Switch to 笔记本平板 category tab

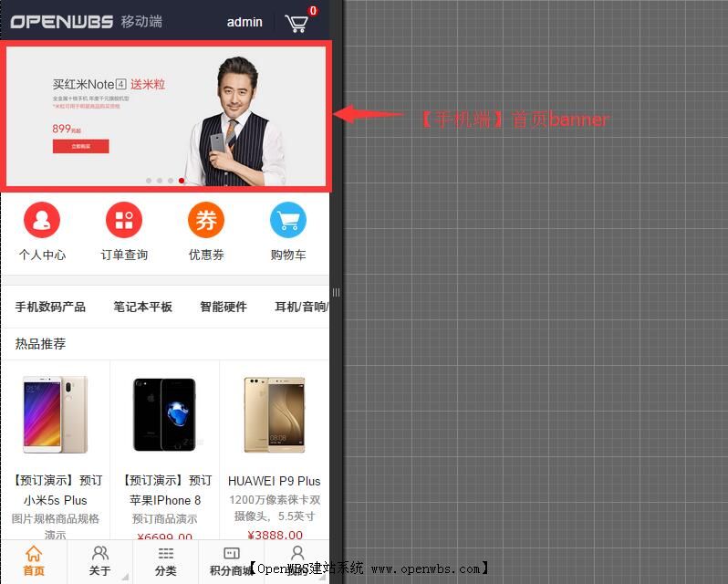pyautogui.click(x=142, y=308)
